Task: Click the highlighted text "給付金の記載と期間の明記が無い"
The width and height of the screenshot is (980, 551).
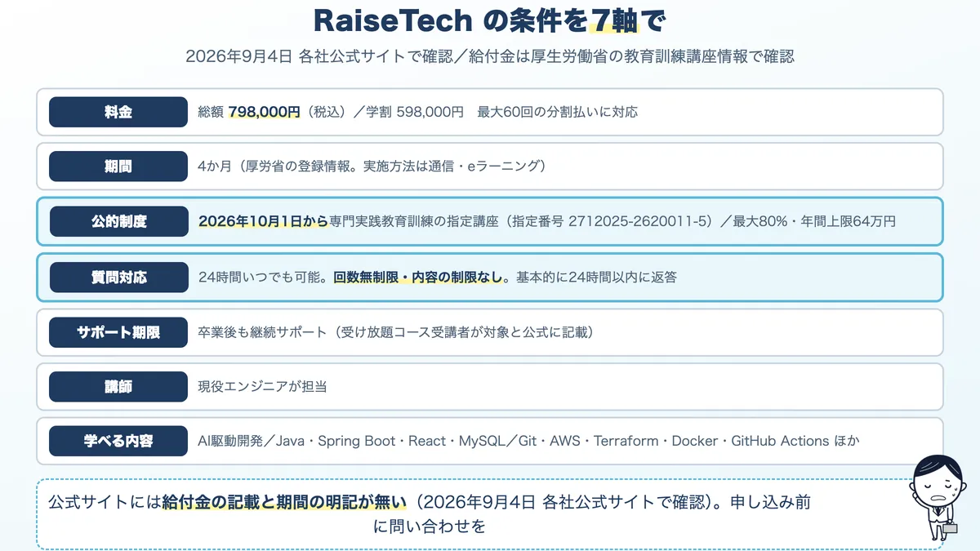Action: (283, 501)
